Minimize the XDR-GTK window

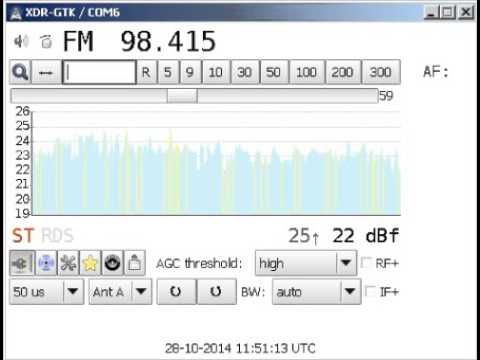pyautogui.click(x=431, y=13)
